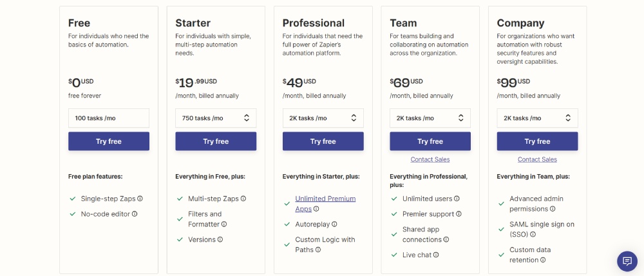Click info icon beside No-code editor
Screen dimensions: 644x276
[x=135, y=214]
